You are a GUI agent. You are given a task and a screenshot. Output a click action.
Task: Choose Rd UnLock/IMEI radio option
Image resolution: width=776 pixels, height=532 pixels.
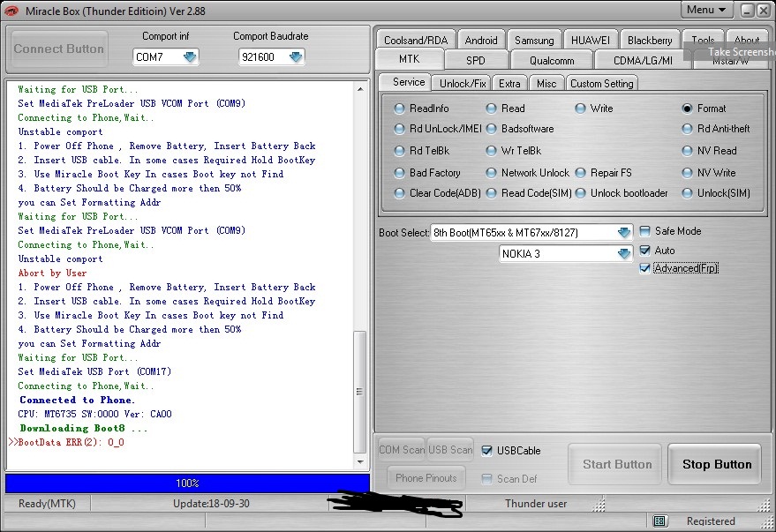click(399, 129)
